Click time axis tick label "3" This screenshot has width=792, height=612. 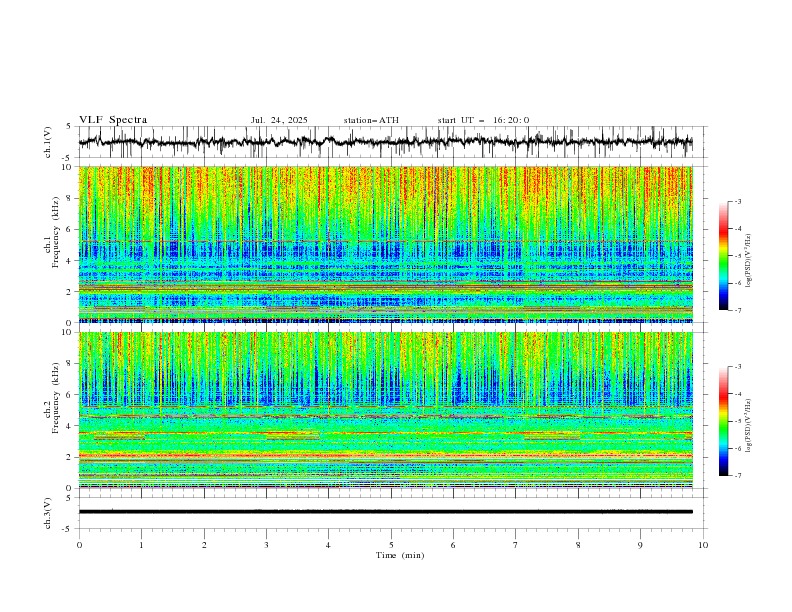266,545
